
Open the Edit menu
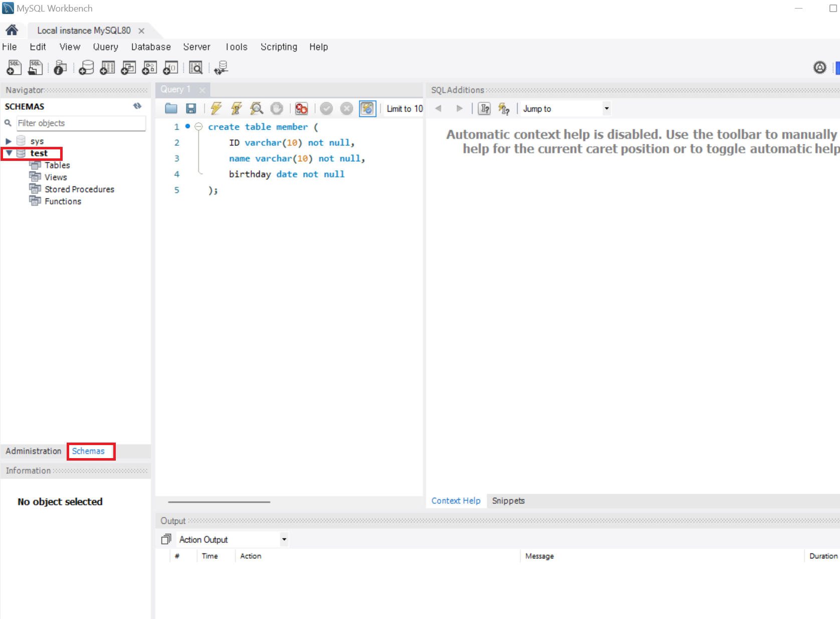coord(38,47)
